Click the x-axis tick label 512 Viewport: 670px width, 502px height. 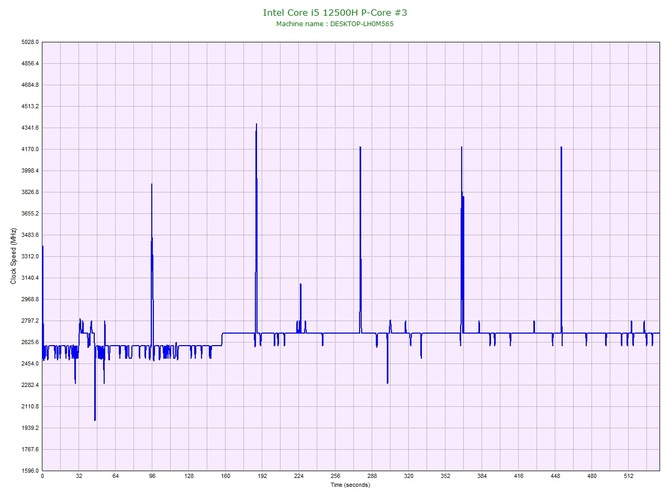point(629,476)
